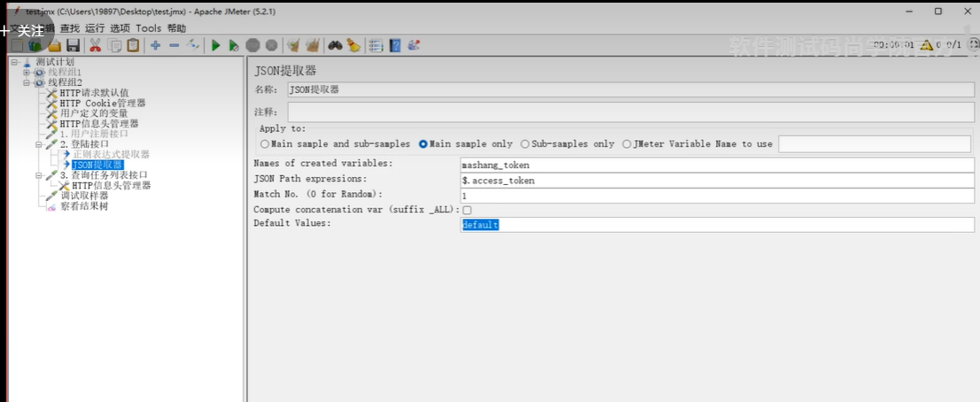Click JSON Path expressions field
Image resolution: width=980 pixels, height=402 pixels.
coord(716,181)
